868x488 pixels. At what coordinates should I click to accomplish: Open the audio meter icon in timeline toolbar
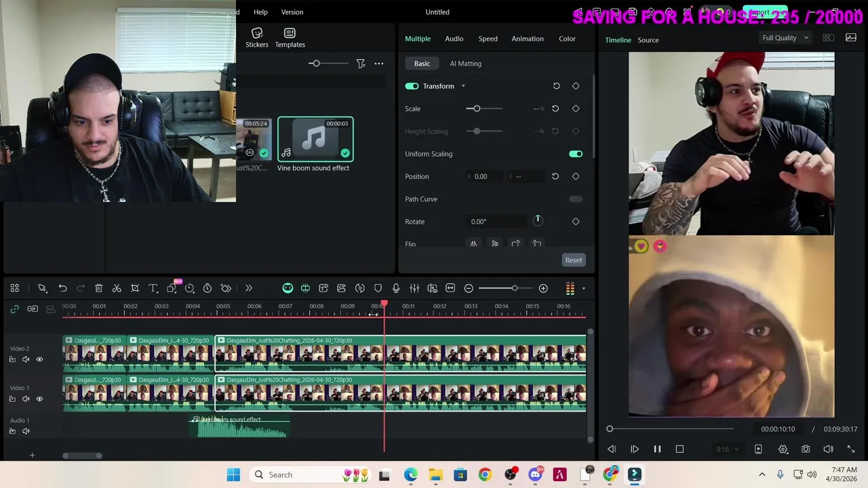570,289
